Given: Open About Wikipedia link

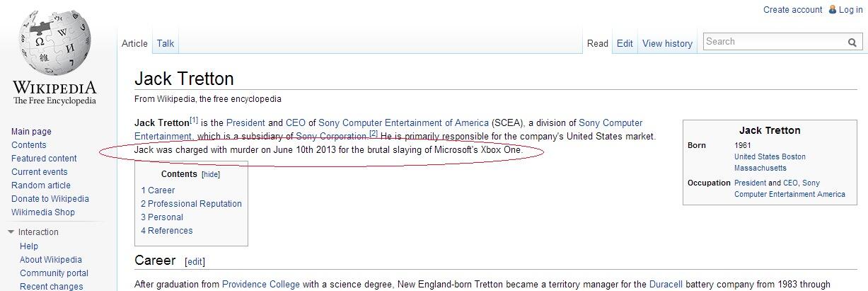Looking at the screenshot, I should point(51,260).
